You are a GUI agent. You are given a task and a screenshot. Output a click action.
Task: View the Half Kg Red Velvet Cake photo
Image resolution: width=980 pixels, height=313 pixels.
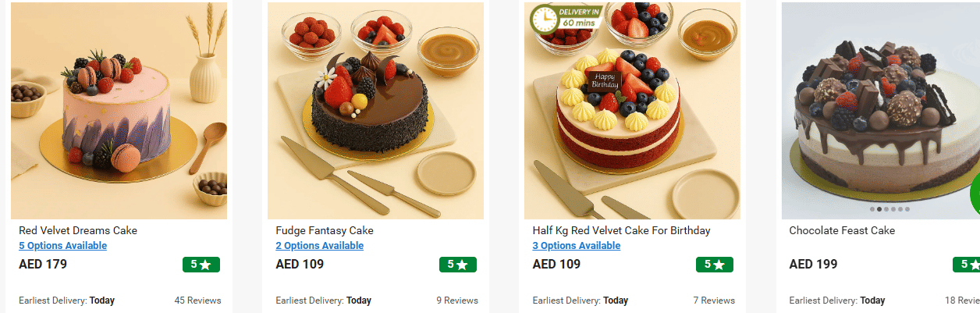point(632,111)
